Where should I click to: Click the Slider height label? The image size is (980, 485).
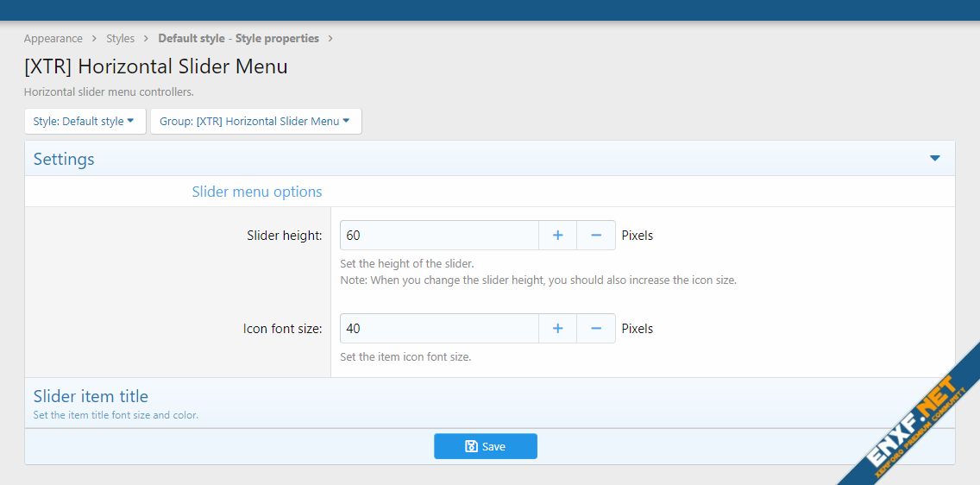point(284,236)
